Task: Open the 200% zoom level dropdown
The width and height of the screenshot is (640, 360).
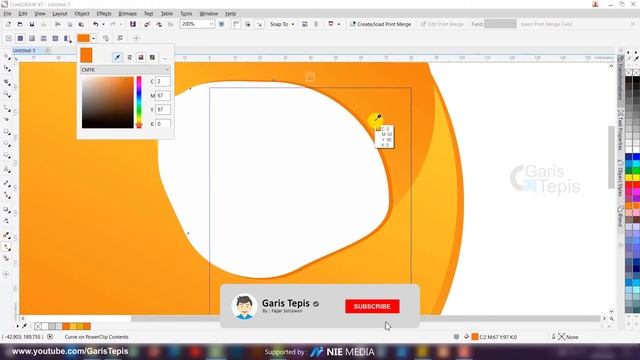Action: click(211, 24)
